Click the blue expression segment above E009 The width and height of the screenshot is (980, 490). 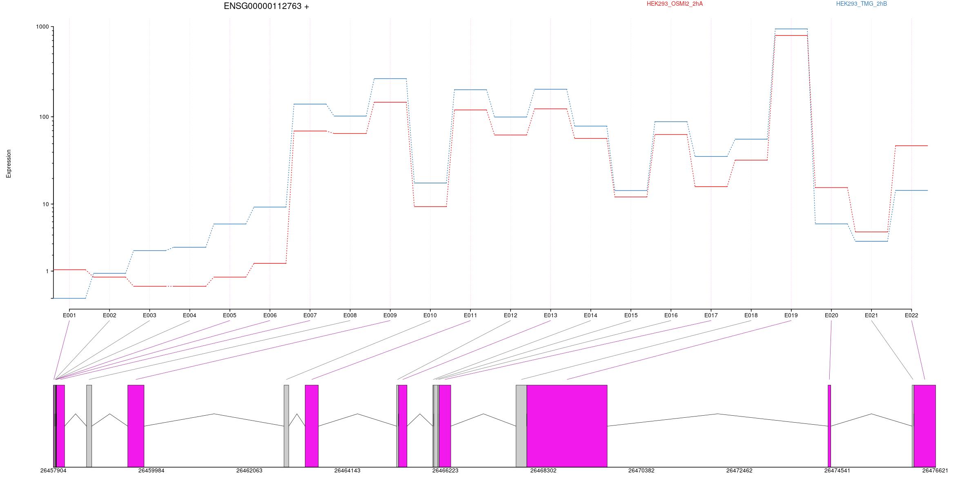[x=390, y=78]
